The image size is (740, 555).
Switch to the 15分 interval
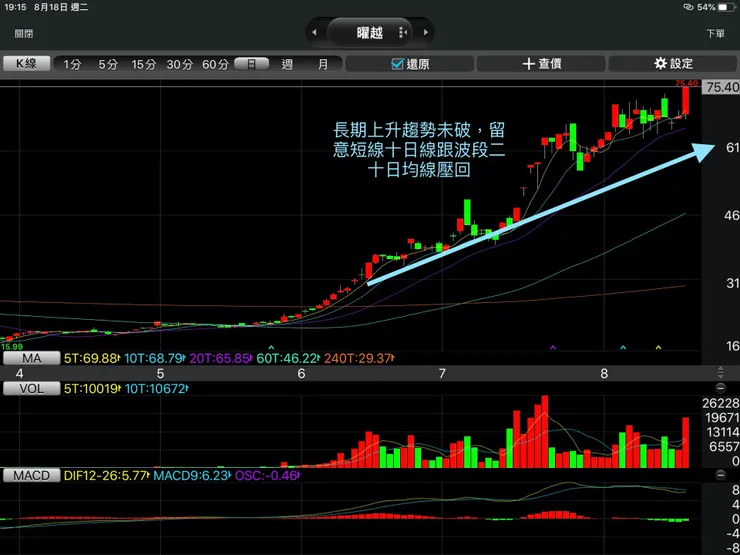point(143,64)
